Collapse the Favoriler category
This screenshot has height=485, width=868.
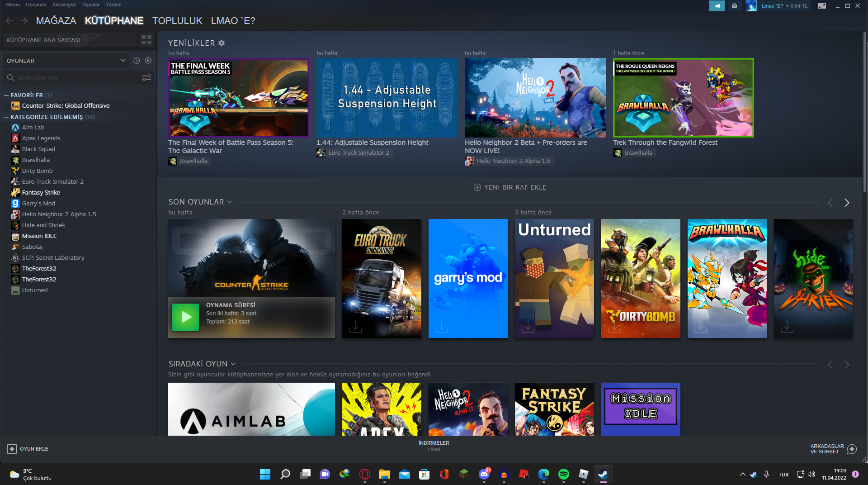point(6,95)
